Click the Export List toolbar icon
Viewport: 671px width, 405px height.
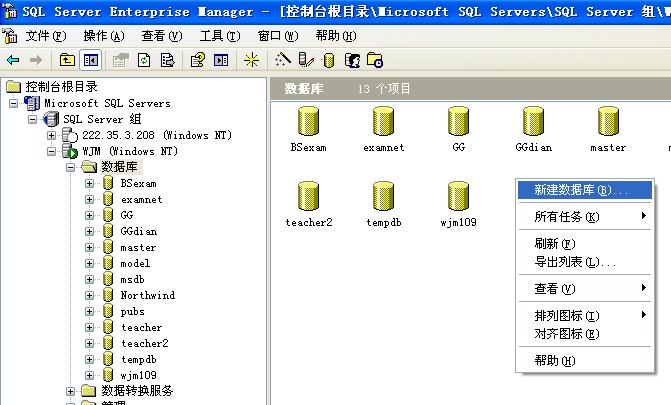click(x=167, y=60)
